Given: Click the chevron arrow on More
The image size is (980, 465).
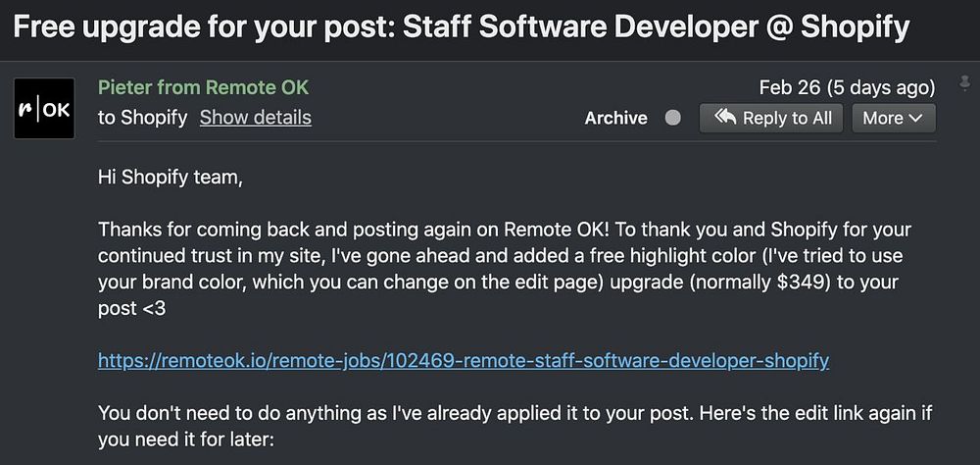Looking at the screenshot, I should click(916, 118).
